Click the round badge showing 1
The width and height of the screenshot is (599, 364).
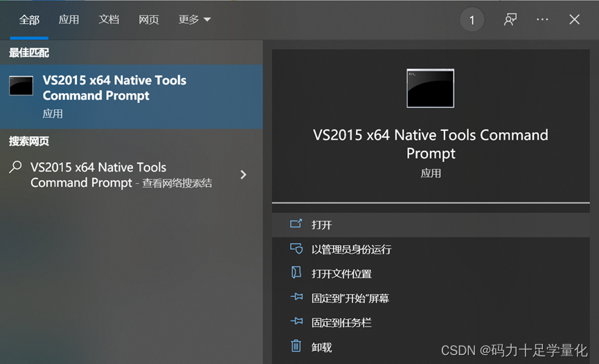pos(472,20)
